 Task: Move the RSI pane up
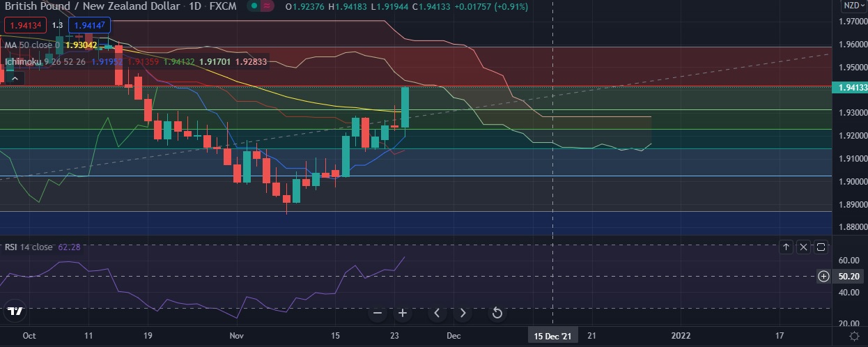pos(786,247)
